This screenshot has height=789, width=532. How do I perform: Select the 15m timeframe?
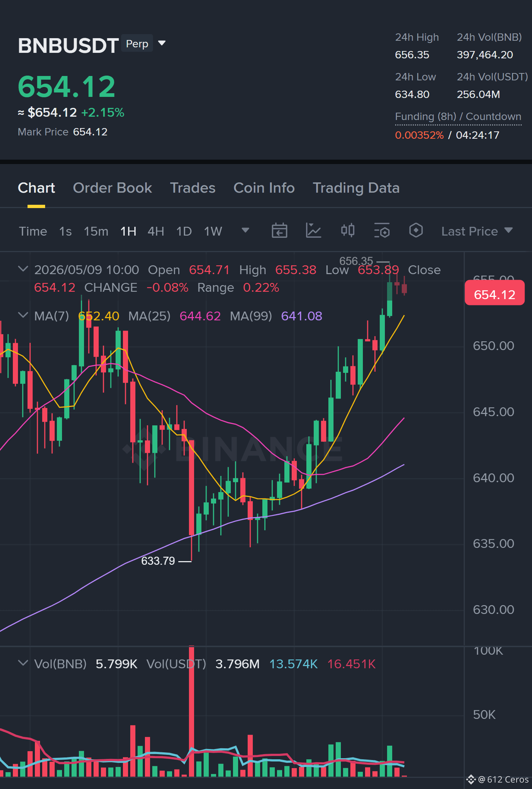pos(96,231)
